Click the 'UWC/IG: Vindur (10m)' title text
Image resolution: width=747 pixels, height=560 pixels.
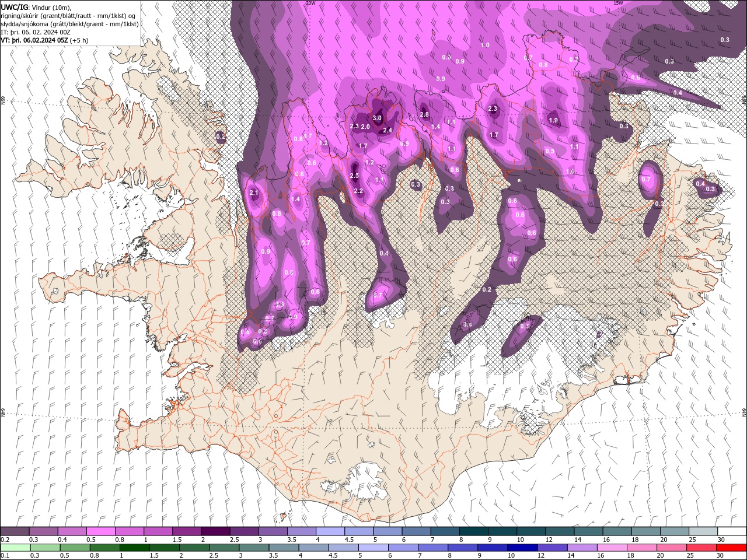tap(37, 6)
